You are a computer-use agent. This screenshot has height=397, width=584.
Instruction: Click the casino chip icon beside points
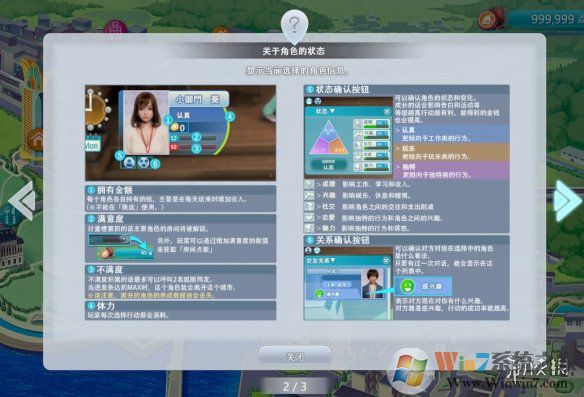(x=491, y=19)
